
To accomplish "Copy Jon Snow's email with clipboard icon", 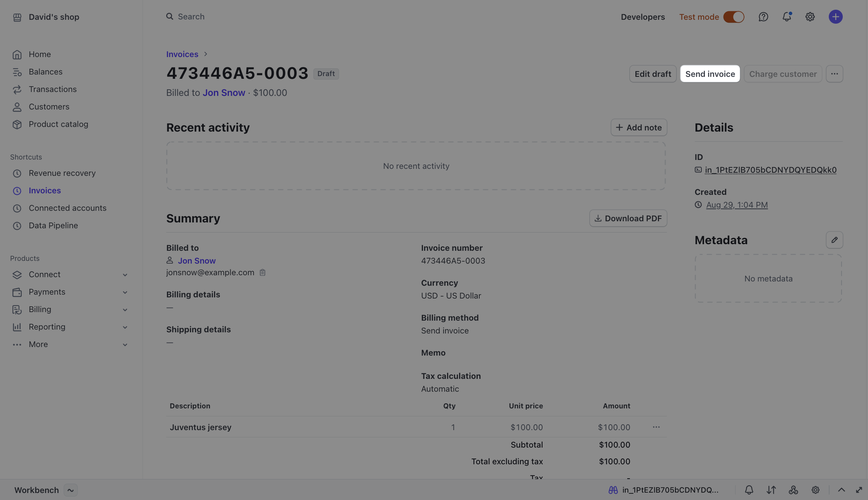I will point(263,273).
